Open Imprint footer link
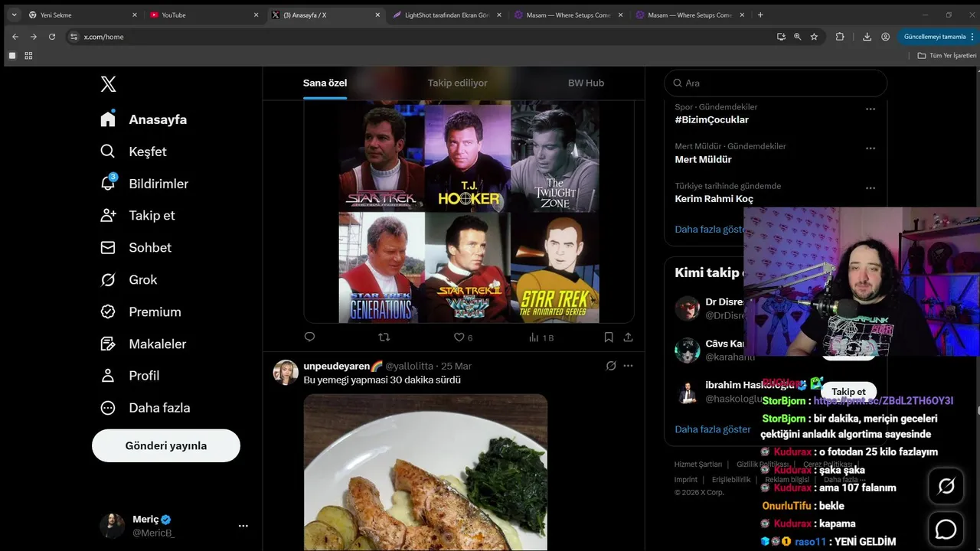 pyautogui.click(x=686, y=480)
